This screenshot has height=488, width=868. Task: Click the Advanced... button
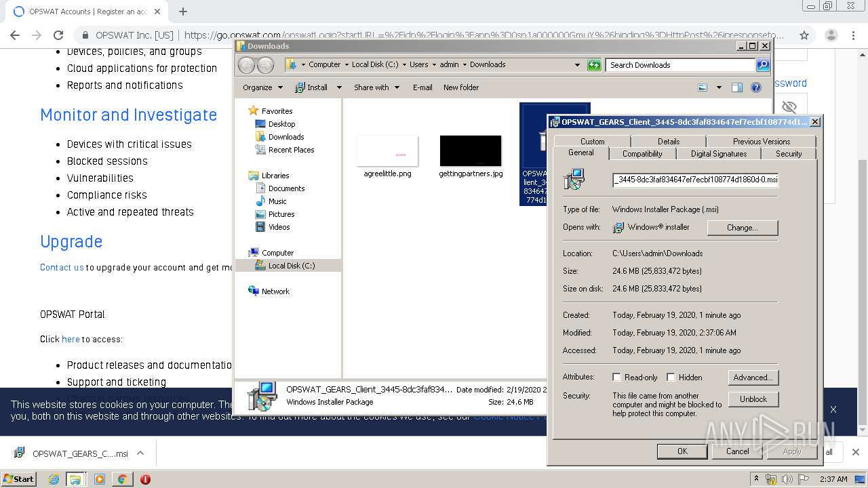(753, 378)
